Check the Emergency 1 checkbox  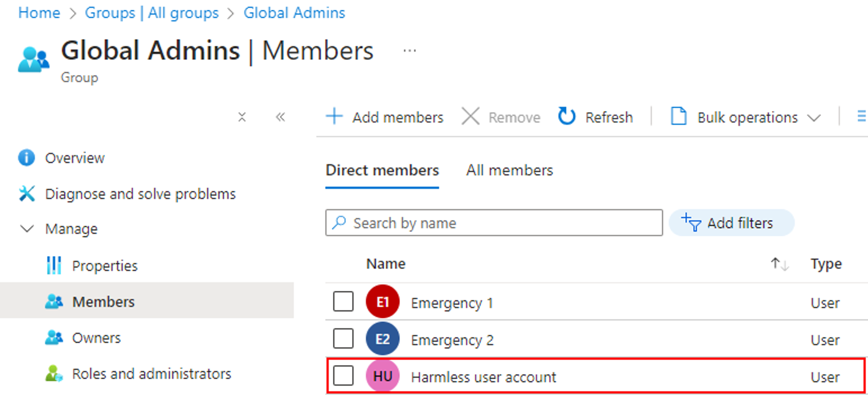point(343,302)
